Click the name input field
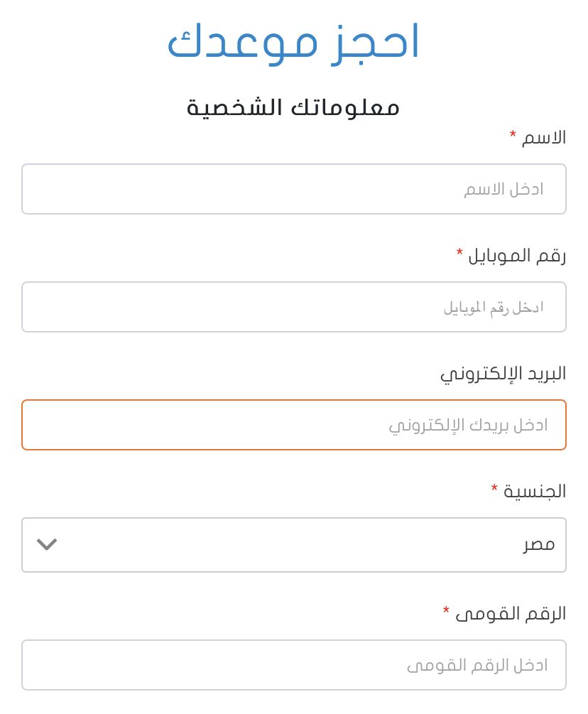Screen dimensions: 588x714 point(294,189)
